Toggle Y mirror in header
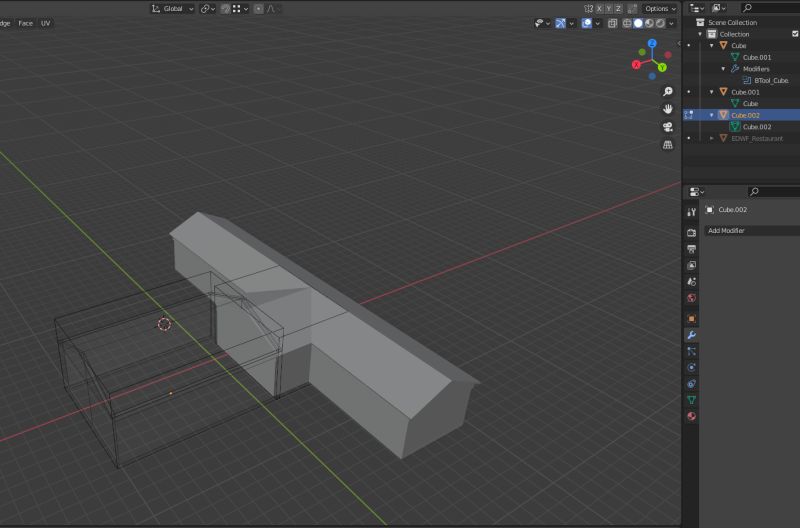The width and height of the screenshot is (800, 528). 609,9
